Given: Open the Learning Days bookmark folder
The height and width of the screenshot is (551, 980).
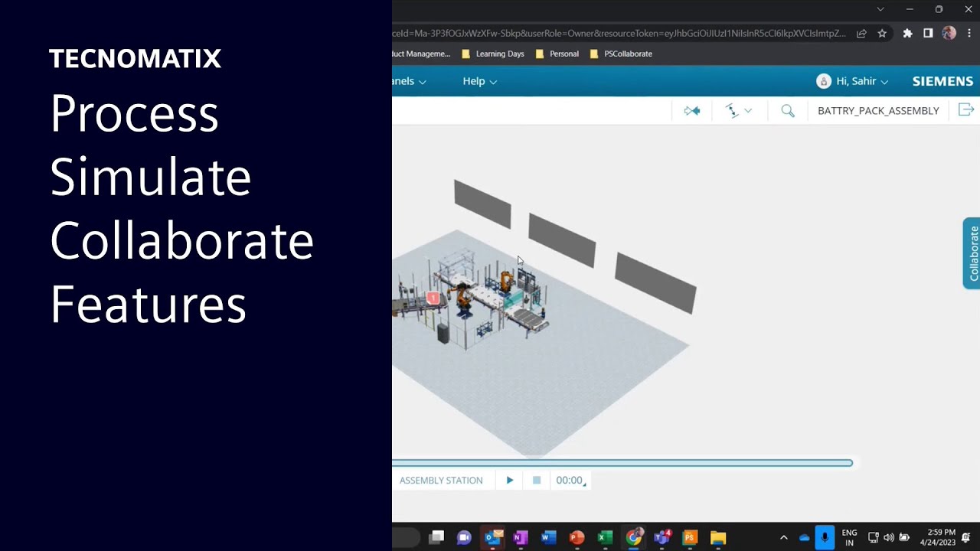Looking at the screenshot, I should point(494,54).
